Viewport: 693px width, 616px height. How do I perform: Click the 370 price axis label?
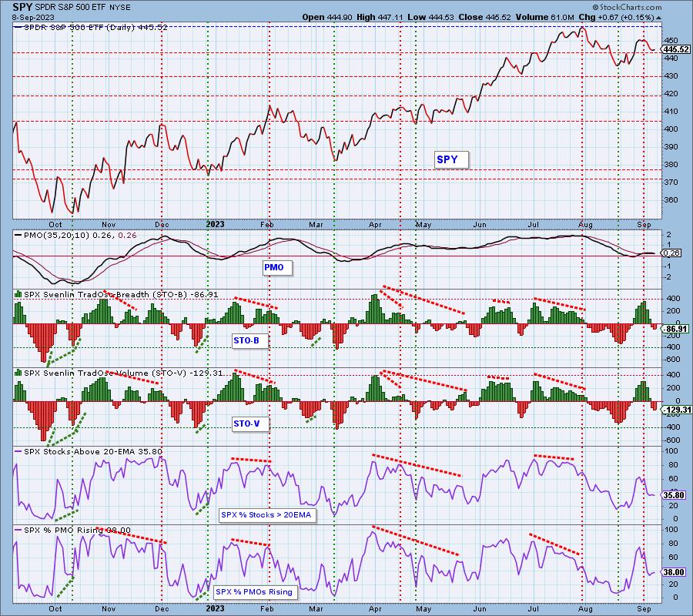point(671,182)
